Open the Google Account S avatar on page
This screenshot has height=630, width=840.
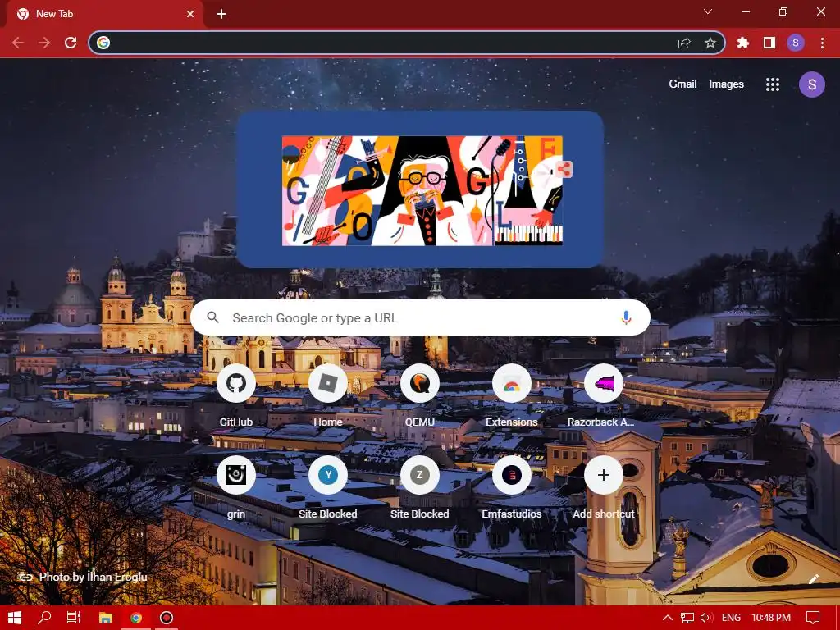(811, 84)
